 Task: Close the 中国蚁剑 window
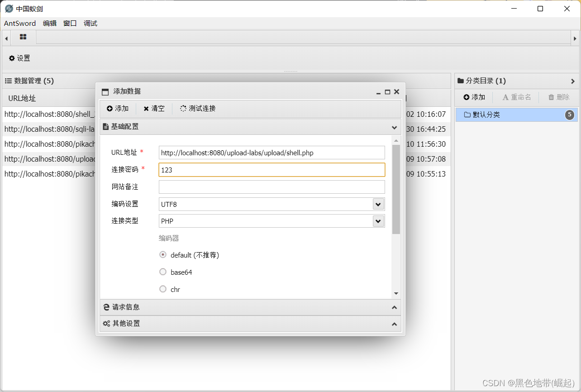tap(567, 9)
